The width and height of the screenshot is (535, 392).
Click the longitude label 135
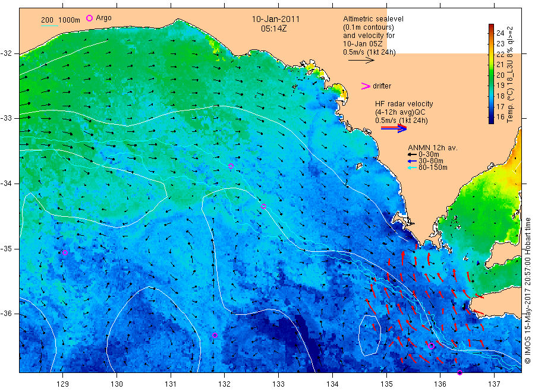(386, 384)
